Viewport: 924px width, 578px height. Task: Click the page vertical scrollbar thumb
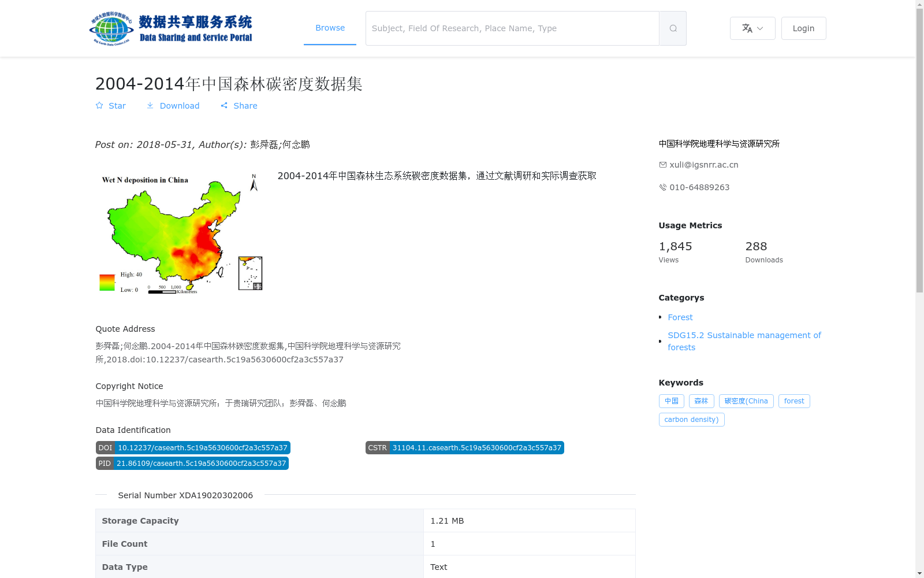pos(919,150)
